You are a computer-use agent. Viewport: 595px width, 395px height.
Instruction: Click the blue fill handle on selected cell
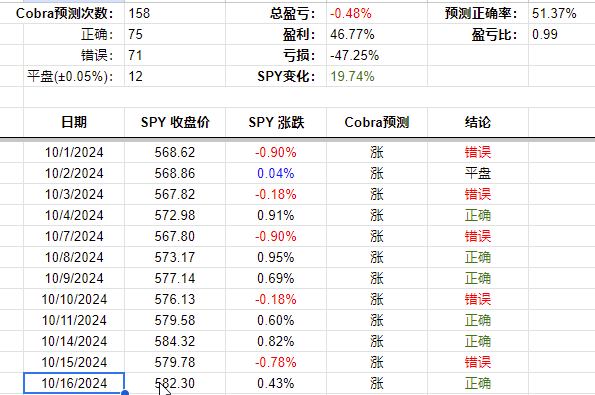click(124, 393)
